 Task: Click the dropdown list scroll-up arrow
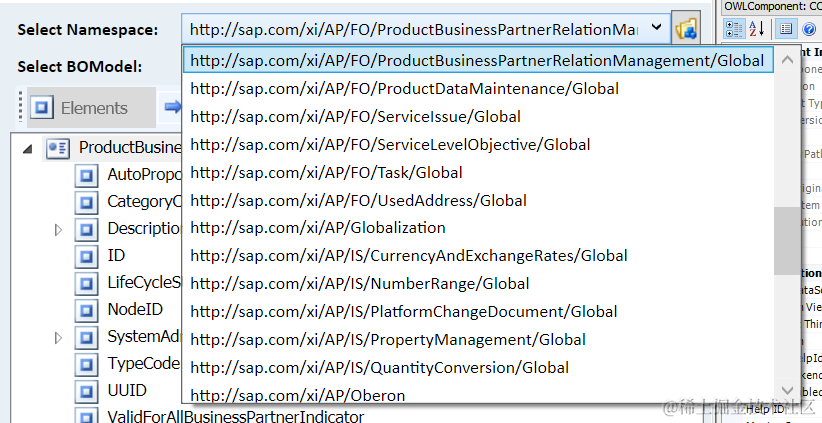pos(787,59)
